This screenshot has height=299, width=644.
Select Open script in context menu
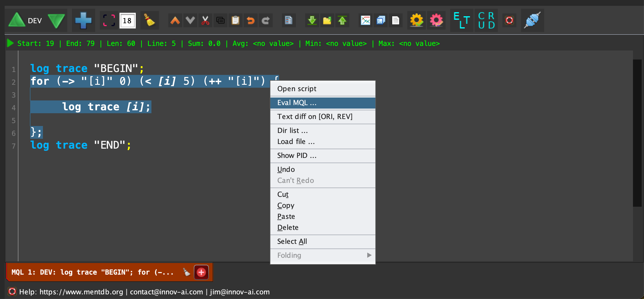(x=323, y=89)
